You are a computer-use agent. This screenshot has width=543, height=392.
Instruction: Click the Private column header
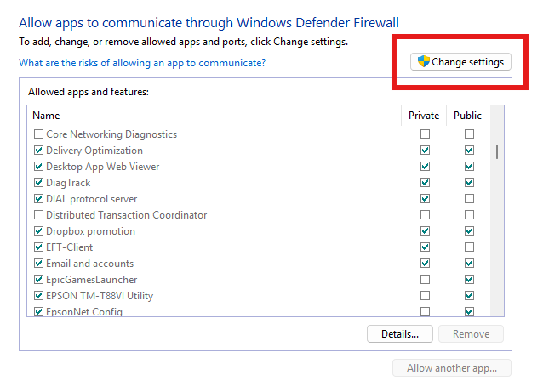[x=424, y=116]
